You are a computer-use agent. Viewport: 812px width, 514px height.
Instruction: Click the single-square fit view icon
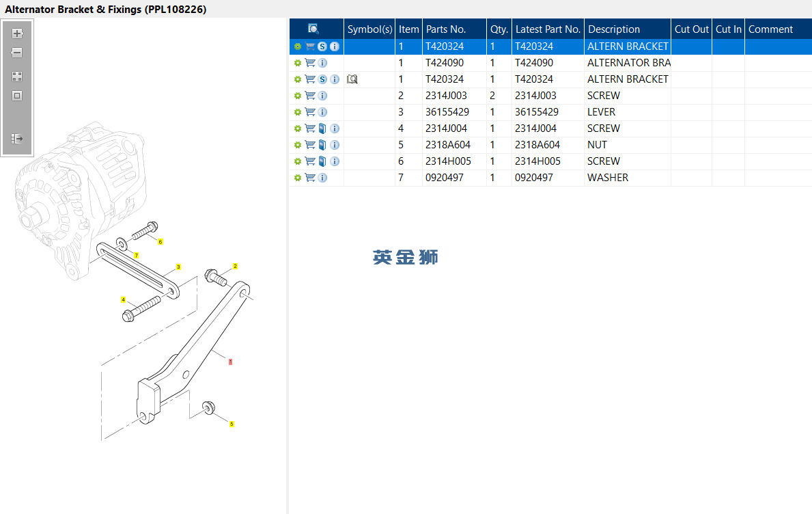point(17,96)
